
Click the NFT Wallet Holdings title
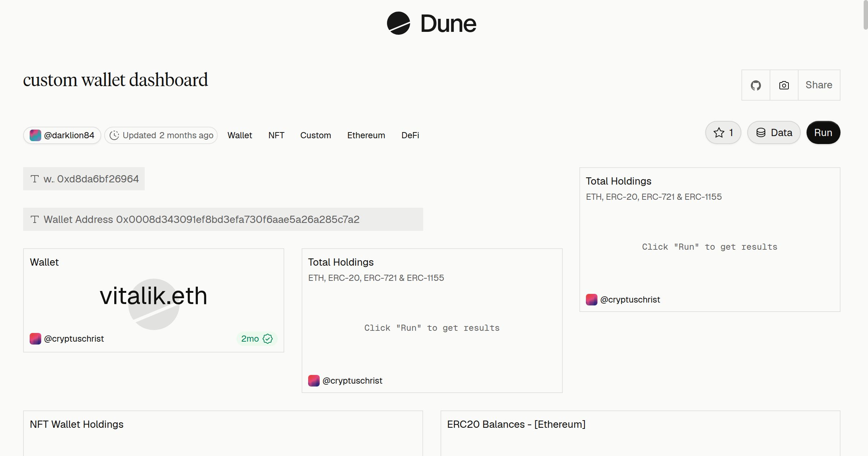(77, 424)
